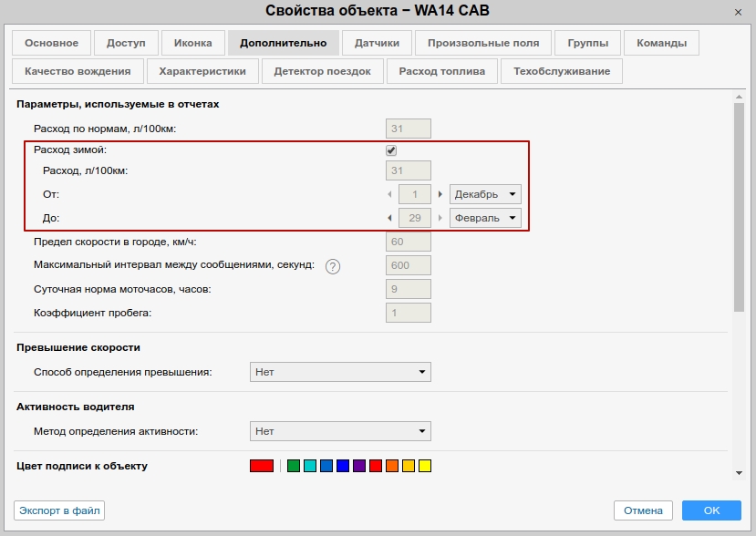Decrease the winter start day with left arrow

click(390, 194)
